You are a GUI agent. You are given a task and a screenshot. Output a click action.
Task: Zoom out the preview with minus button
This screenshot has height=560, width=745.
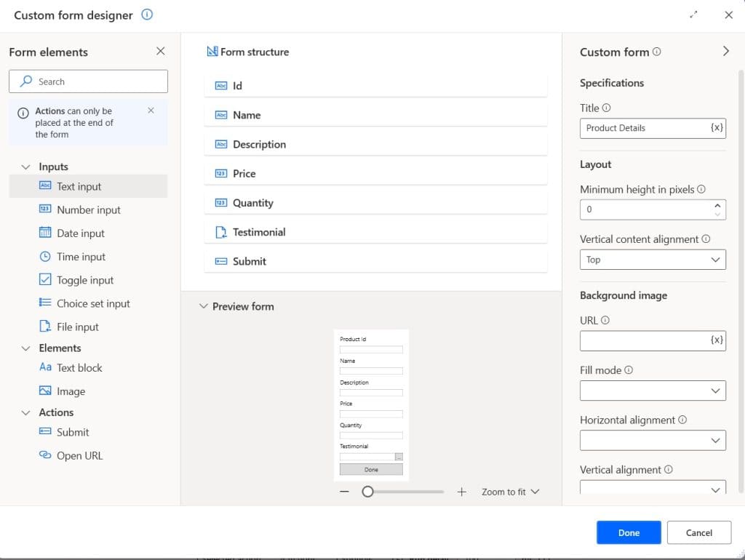[344, 492]
